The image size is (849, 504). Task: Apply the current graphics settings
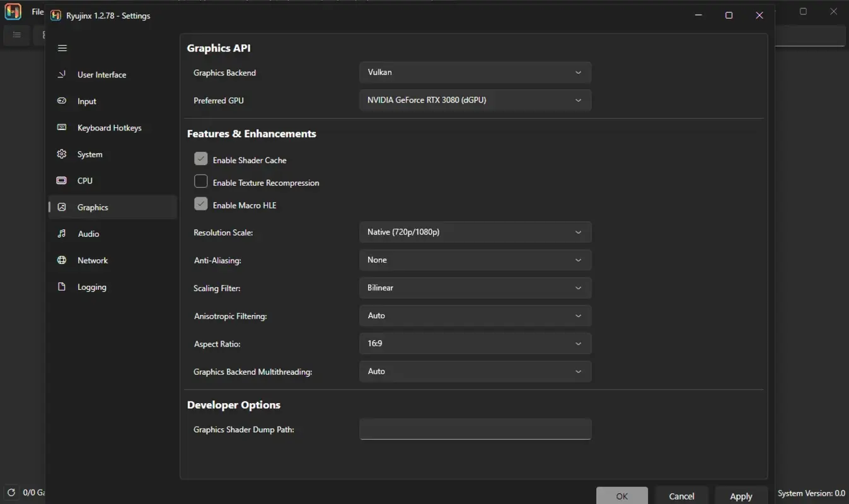point(740,496)
